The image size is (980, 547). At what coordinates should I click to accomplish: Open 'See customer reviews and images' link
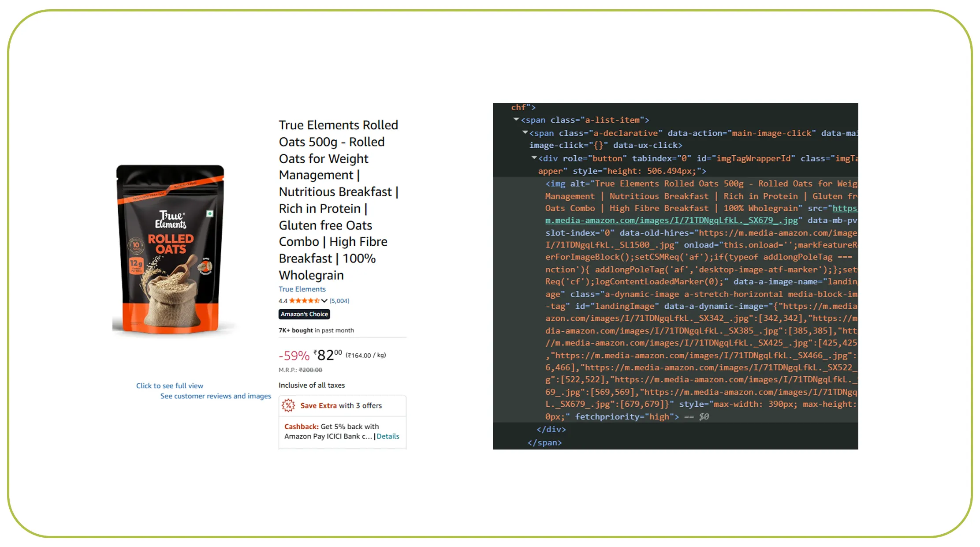(216, 396)
